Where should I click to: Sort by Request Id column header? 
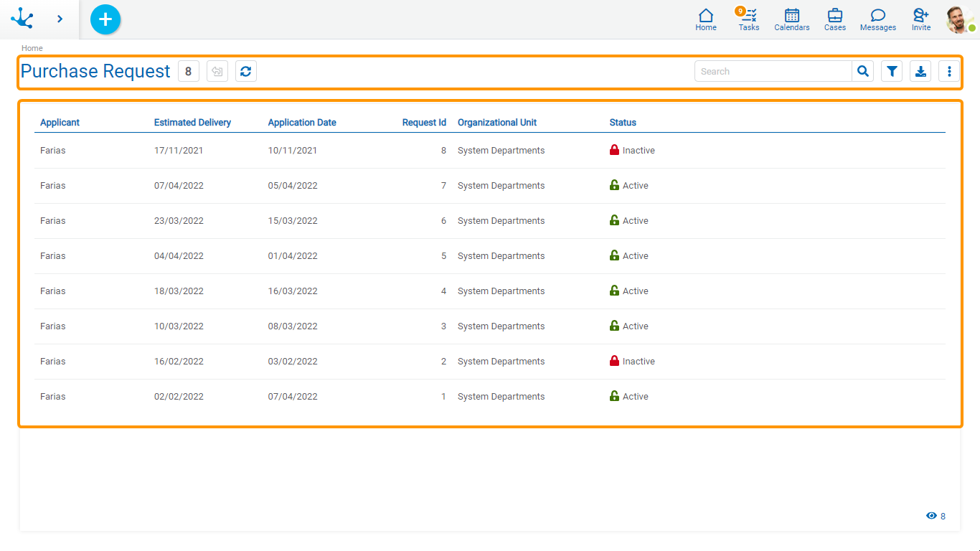coord(424,123)
